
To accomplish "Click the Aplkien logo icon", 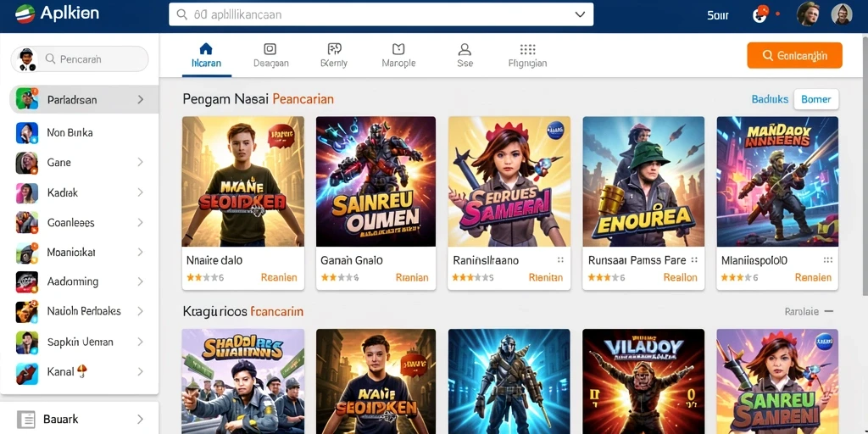I will coord(25,14).
